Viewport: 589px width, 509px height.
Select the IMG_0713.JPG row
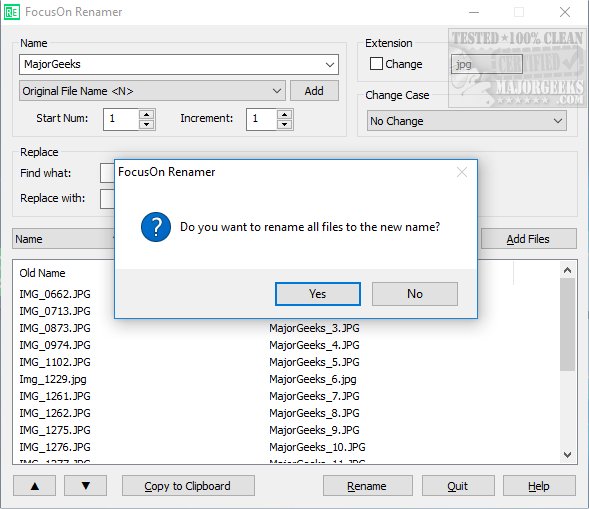coord(55,311)
